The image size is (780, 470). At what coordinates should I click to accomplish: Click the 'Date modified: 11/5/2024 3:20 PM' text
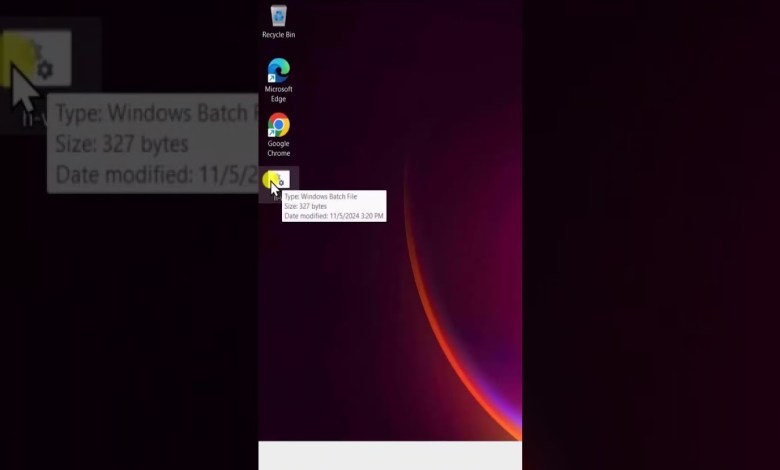coord(334,216)
